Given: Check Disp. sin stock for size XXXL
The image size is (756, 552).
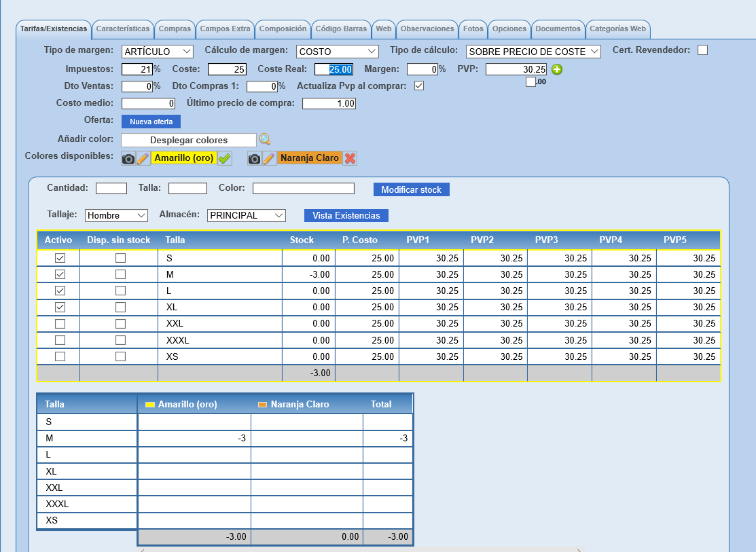Looking at the screenshot, I should pyautogui.click(x=120, y=340).
